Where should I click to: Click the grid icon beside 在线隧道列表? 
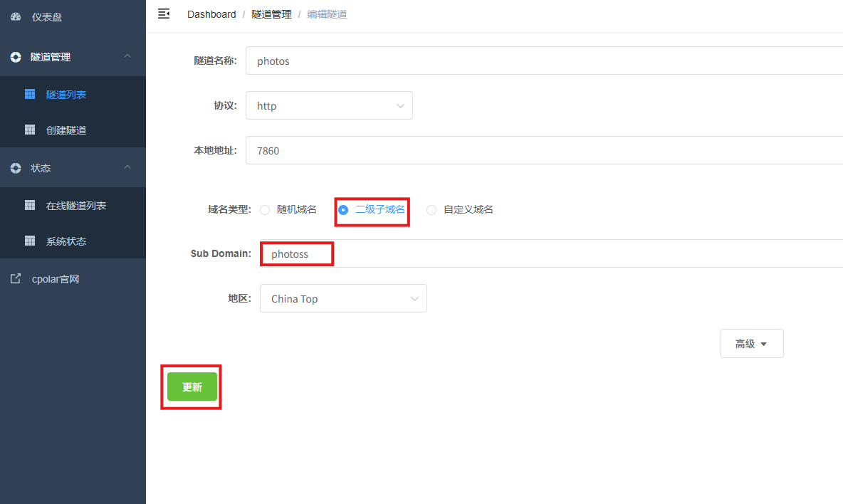coord(30,205)
